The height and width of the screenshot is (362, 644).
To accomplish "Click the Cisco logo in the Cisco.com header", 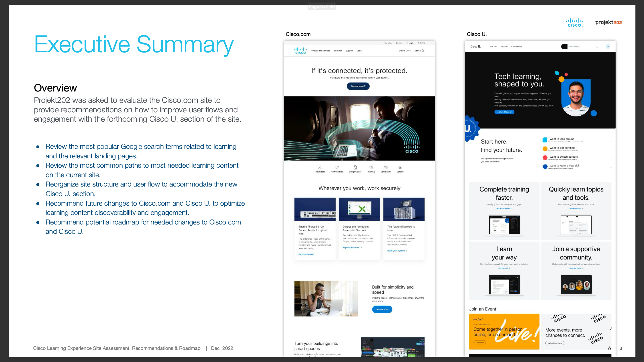I will tap(300, 51).
